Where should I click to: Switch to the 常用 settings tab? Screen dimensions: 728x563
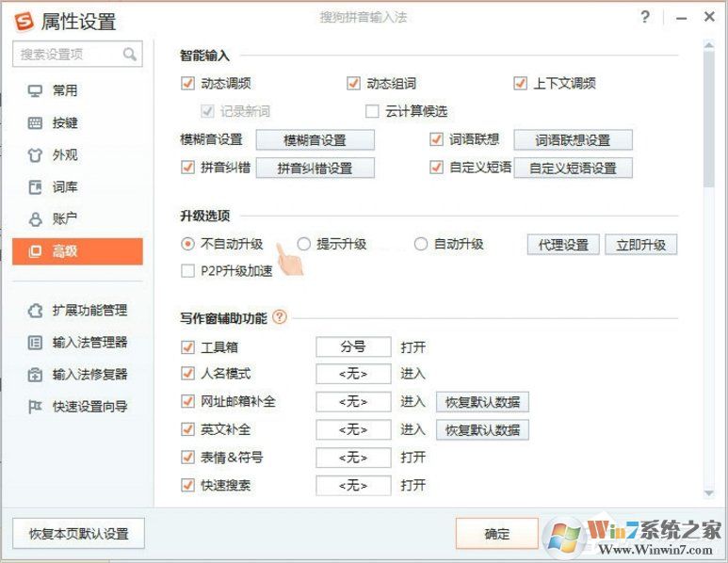click(64, 91)
